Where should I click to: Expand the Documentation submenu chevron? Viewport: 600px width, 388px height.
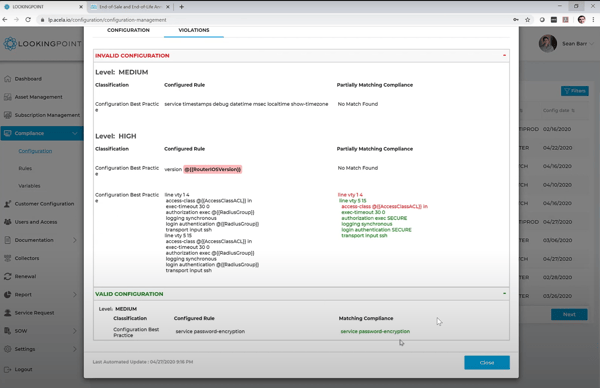(x=75, y=240)
